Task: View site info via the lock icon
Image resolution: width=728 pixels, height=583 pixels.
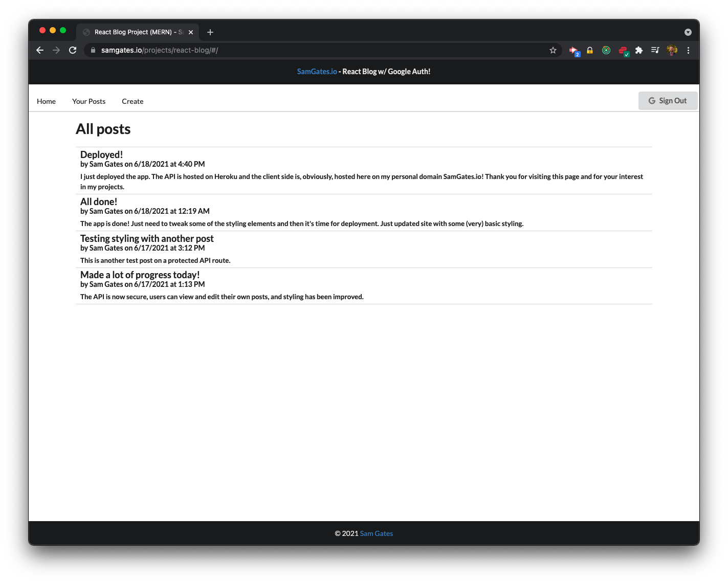Action: pyautogui.click(x=93, y=50)
